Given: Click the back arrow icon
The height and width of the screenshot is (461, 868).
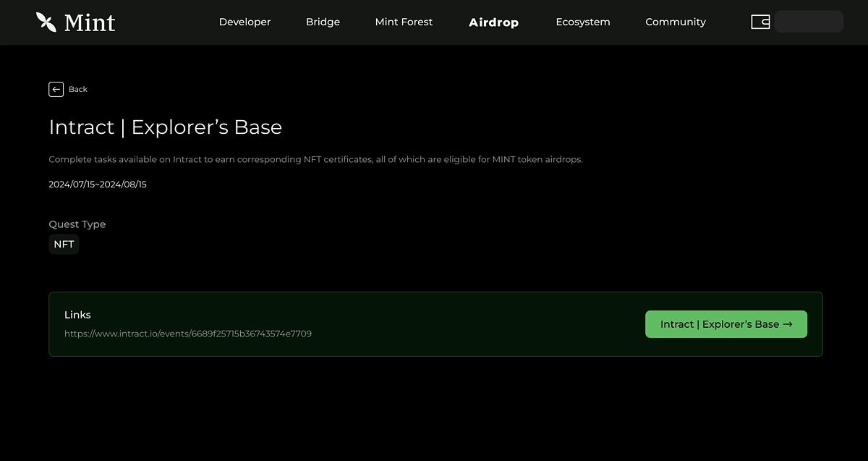Looking at the screenshot, I should click(56, 89).
